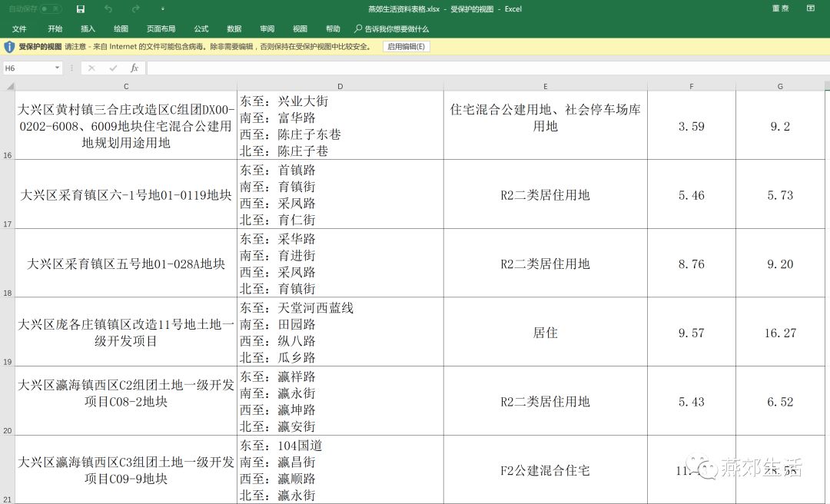The height and width of the screenshot is (504, 830).
Task: Click the Insert Function fx icon
Action: [x=134, y=68]
